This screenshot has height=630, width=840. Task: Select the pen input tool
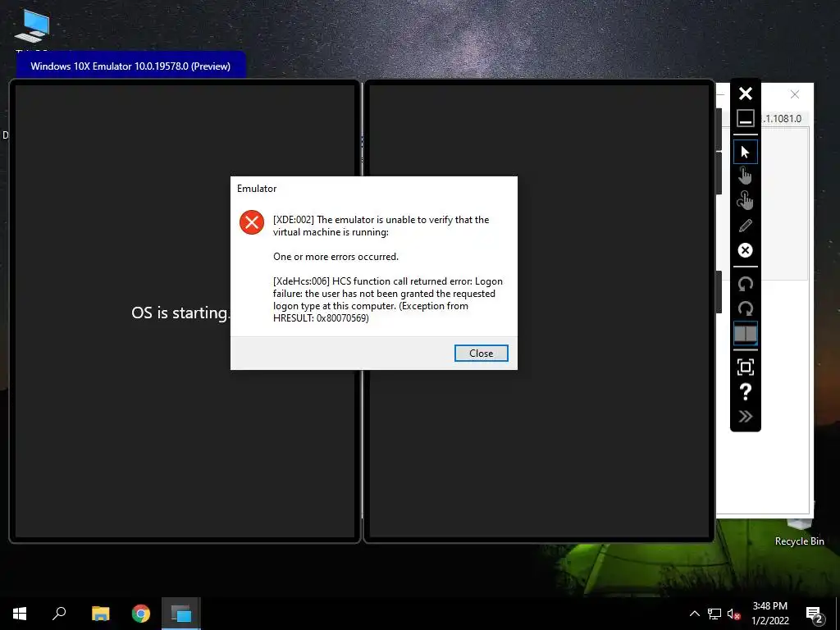[745, 226]
